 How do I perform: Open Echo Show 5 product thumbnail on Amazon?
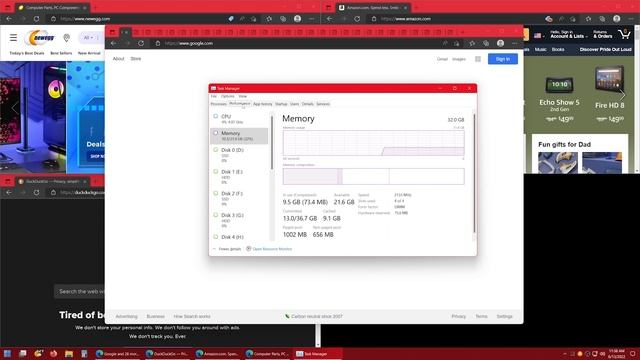tap(559, 85)
